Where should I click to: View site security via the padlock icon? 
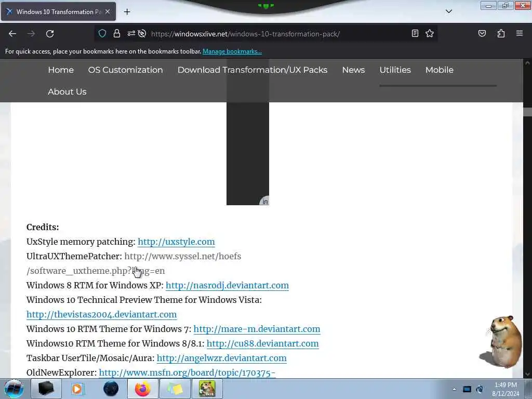click(x=117, y=33)
